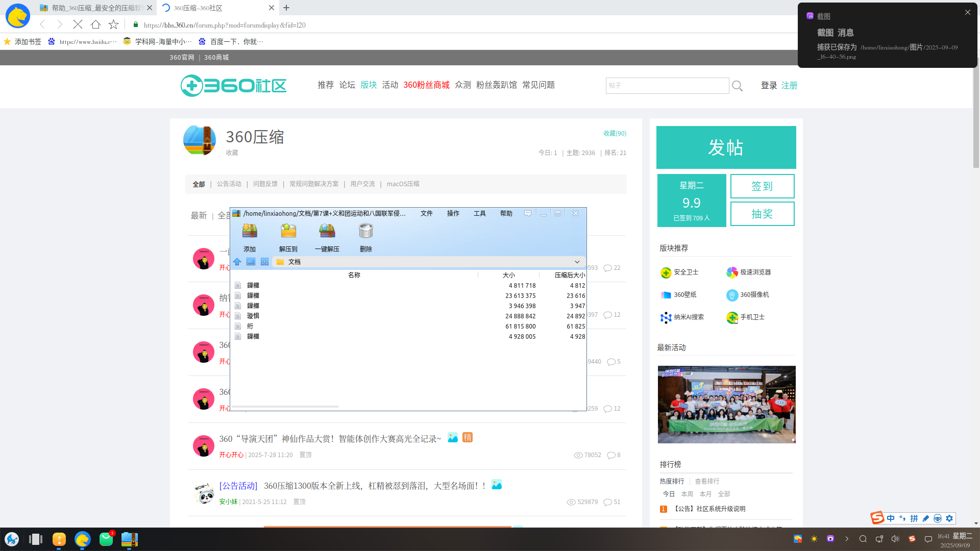Open 帮助 menu in archive window
Viewport: 980px width, 551px height.
coord(506,213)
